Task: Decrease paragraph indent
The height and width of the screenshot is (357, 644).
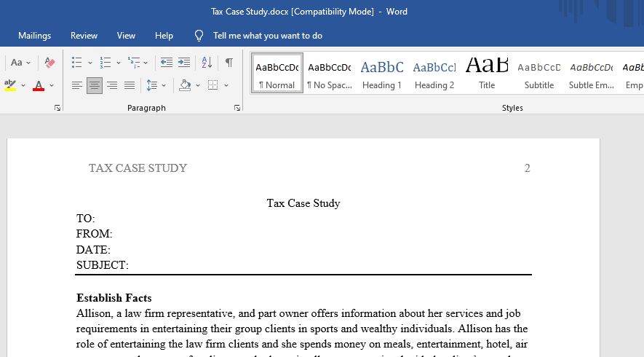Action: (x=167, y=63)
